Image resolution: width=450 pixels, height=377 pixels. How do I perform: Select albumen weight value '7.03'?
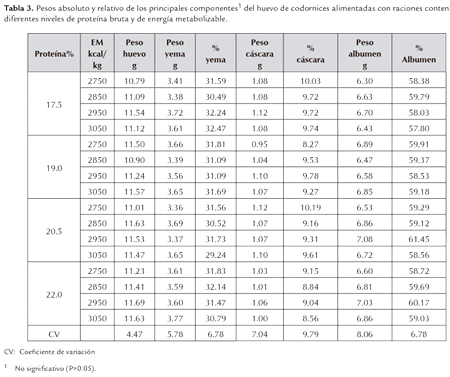(x=365, y=303)
